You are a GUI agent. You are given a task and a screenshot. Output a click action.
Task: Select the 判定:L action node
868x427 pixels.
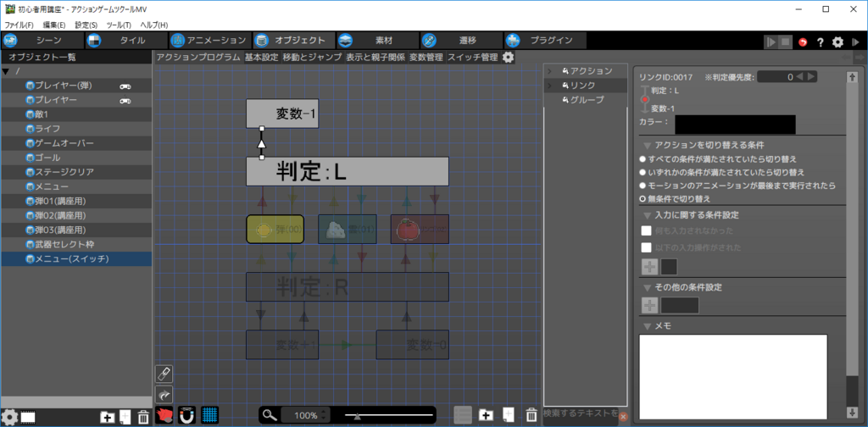click(x=348, y=171)
